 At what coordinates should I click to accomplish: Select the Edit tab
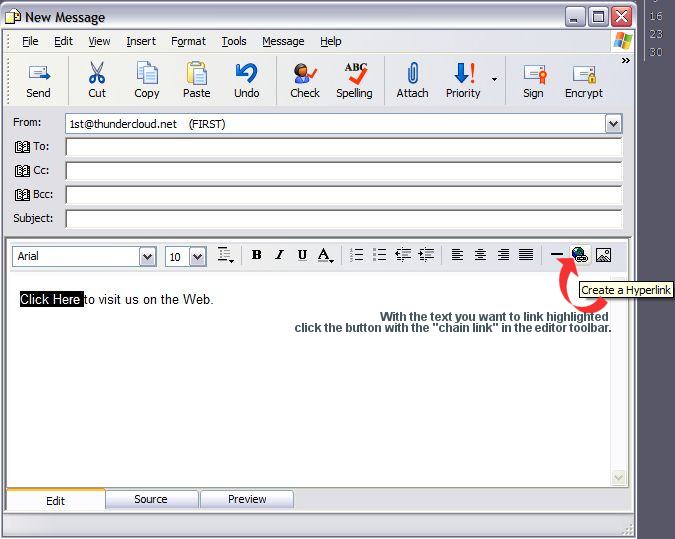click(56, 500)
